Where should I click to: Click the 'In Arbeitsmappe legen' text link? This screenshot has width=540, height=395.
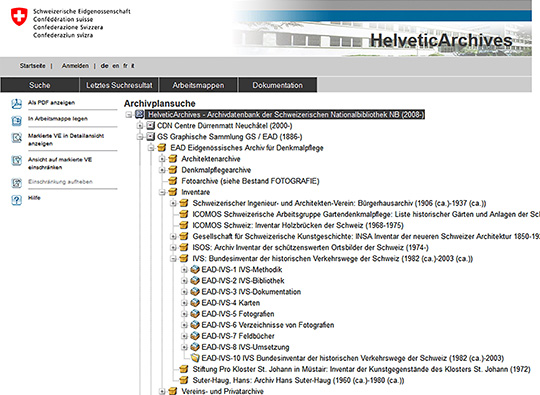[58, 119]
